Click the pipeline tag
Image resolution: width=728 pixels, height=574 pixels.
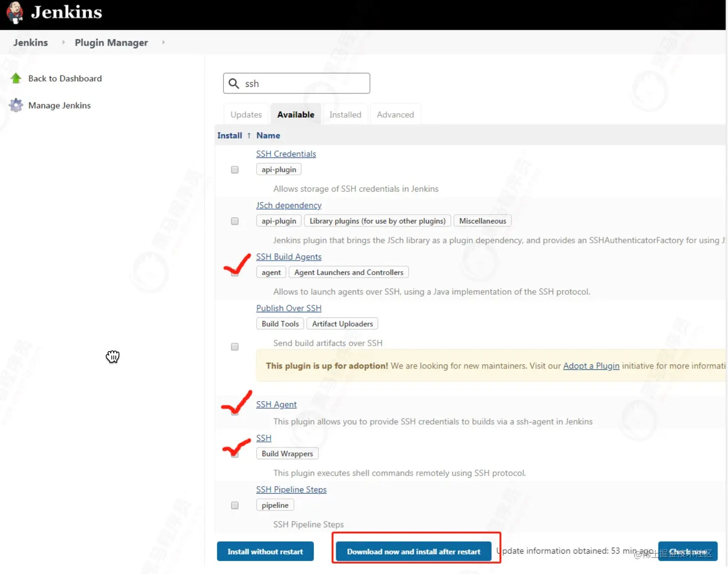pyautogui.click(x=275, y=505)
